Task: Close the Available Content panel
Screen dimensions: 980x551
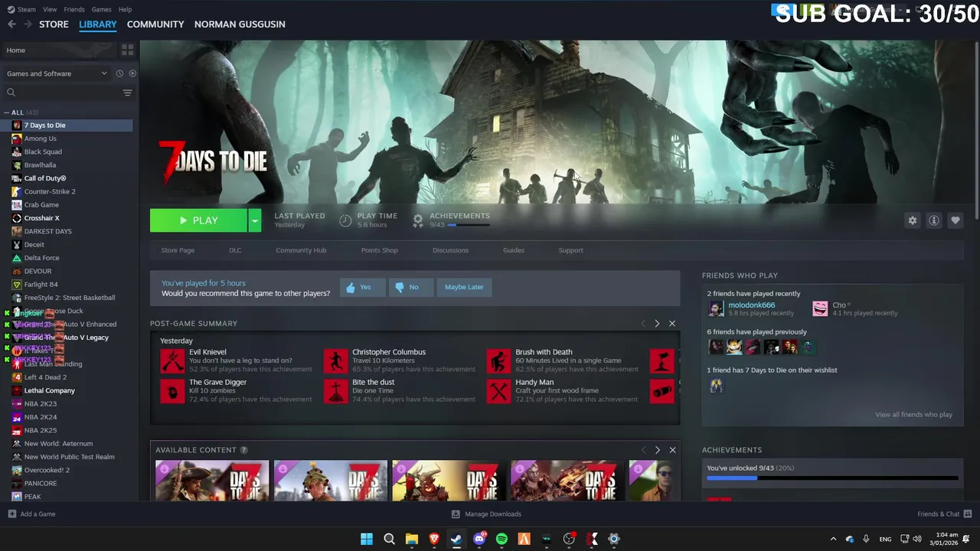Action: tap(672, 450)
